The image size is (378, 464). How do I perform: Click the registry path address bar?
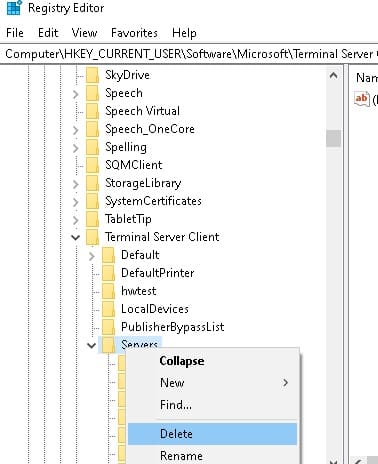tap(189, 54)
